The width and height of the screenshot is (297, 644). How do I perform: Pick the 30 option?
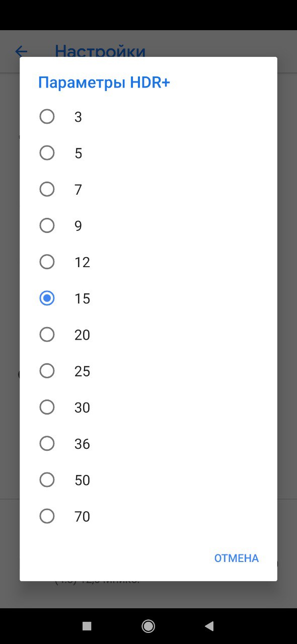(x=47, y=407)
